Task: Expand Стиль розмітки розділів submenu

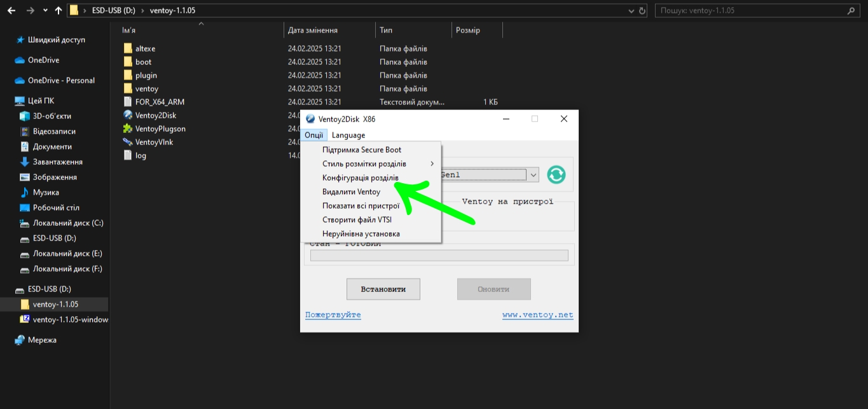Action: click(371, 163)
